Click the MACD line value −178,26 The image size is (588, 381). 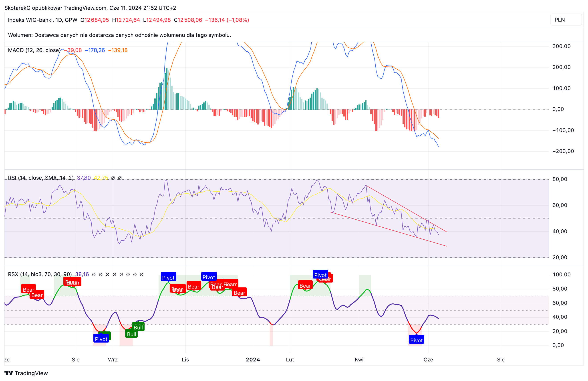(x=95, y=50)
